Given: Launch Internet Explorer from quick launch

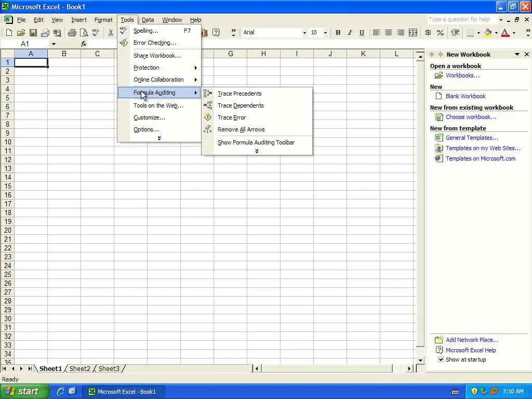Looking at the screenshot, I should pos(61,391).
